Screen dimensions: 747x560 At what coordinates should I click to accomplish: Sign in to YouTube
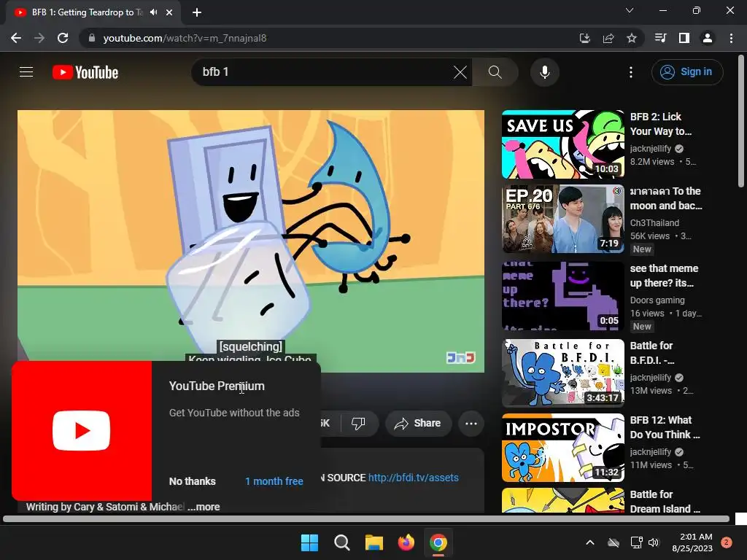click(687, 72)
